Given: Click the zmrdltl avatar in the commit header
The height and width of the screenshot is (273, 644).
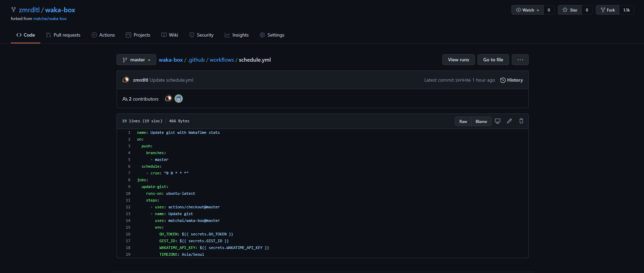Looking at the screenshot, I should point(125,80).
